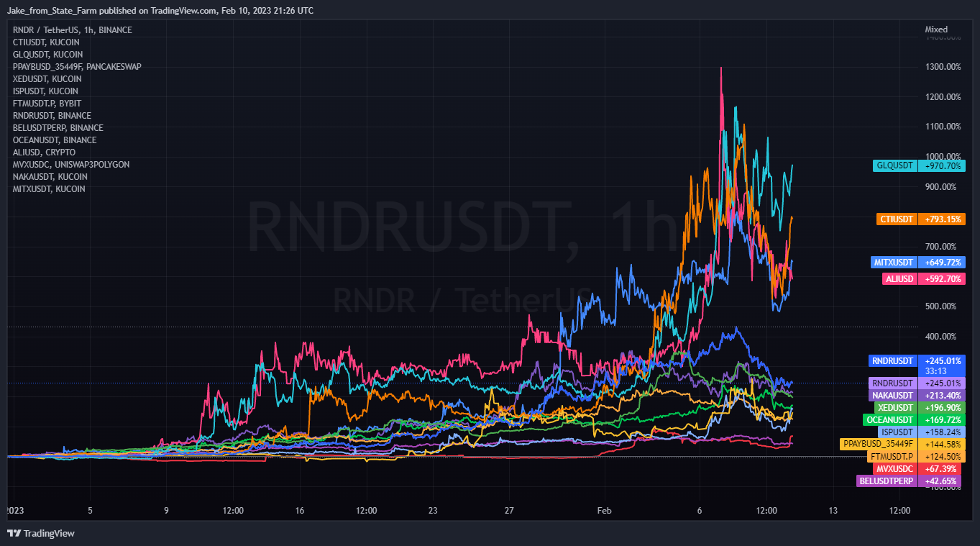Screen dimensions: 980x546
Task: Click the 9 date label on time axis
Action: click(x=166, y=511)
